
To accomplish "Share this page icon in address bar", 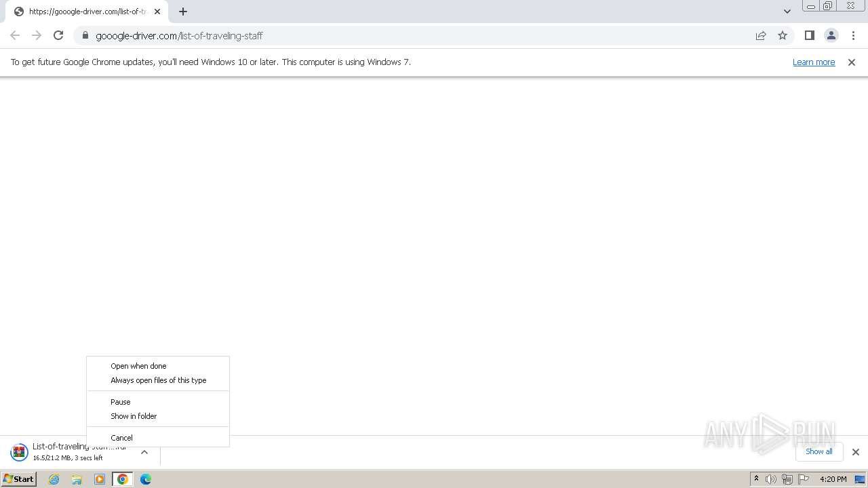I will [761, 35].
